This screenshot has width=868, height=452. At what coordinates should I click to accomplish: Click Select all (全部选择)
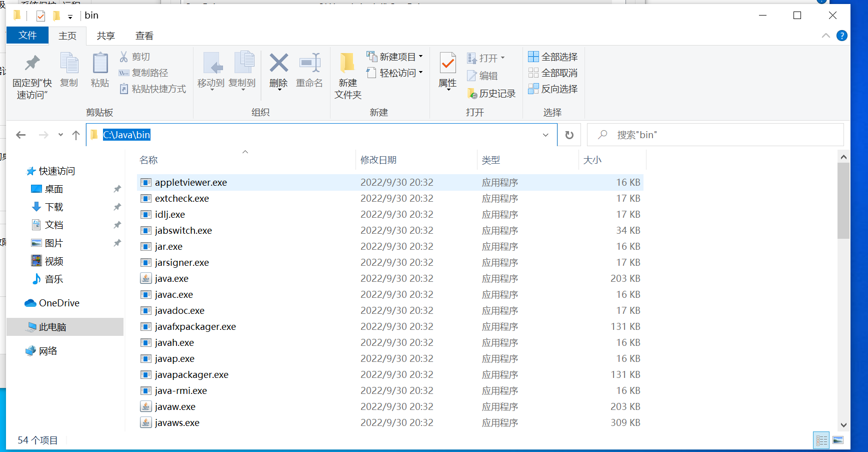tap(553, 57)
